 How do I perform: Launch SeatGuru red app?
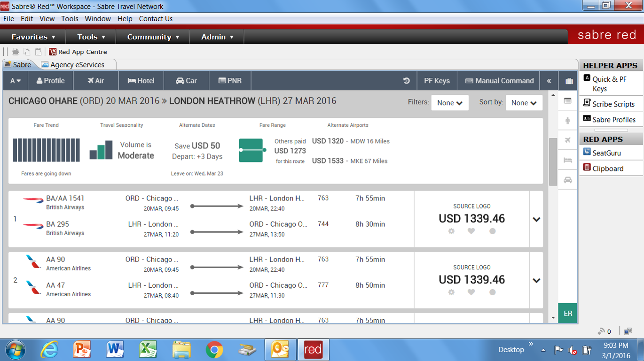(611, 153)
